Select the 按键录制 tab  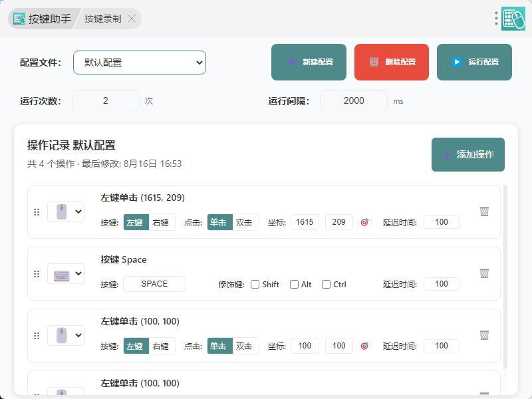coord(103,19)
